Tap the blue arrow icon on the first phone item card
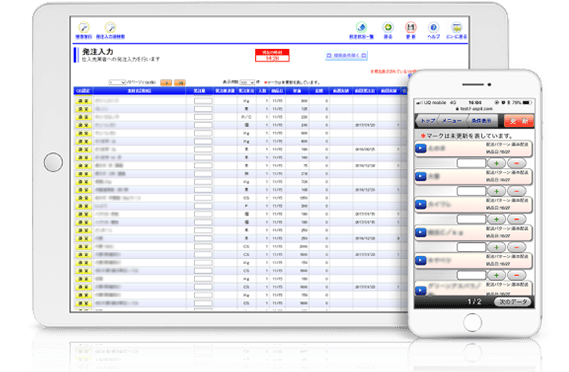Image resolution: width=569 pixels, height=372 pixels. [421, 148]
